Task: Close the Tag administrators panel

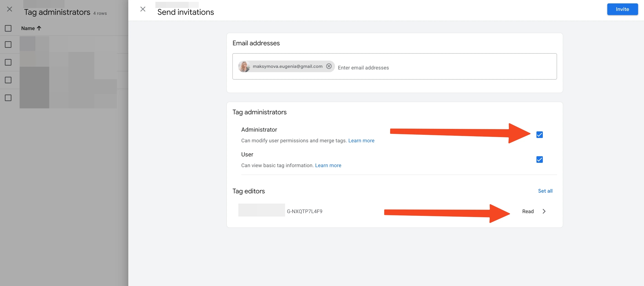Action: (x=10, y=9)
